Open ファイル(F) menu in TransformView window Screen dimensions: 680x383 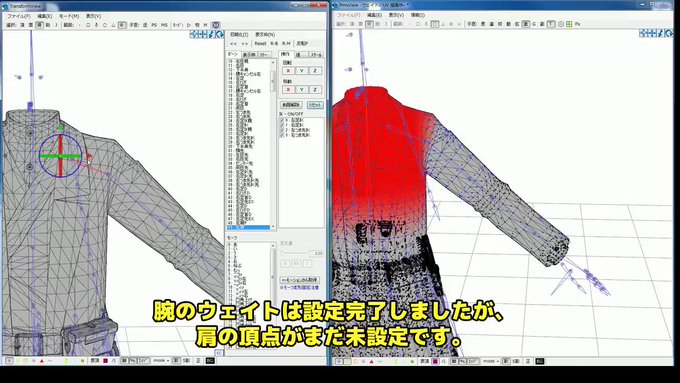point(19,16)
